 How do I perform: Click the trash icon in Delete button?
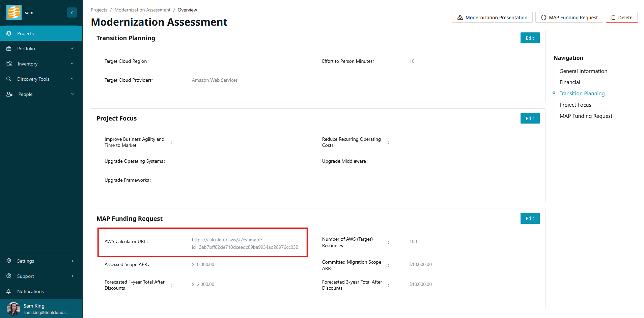[613, 18]
